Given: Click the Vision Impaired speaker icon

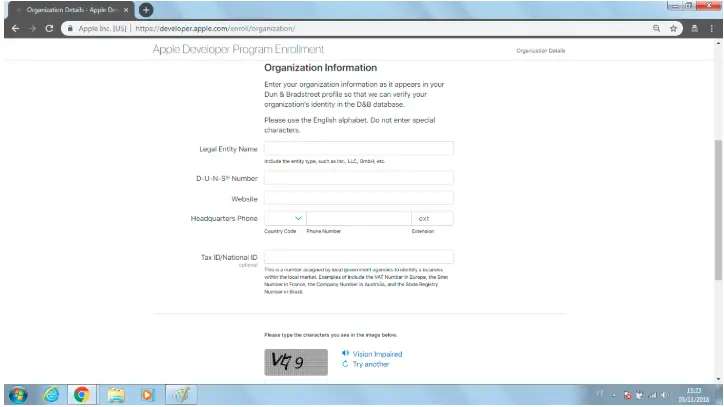Looking at the screenshot, I should click(x=345, y=353).
